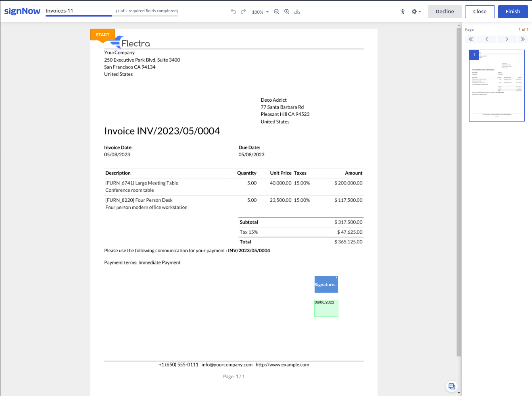Click the $ 47,625.00 tax amount
532x396 pixels.
350,232
